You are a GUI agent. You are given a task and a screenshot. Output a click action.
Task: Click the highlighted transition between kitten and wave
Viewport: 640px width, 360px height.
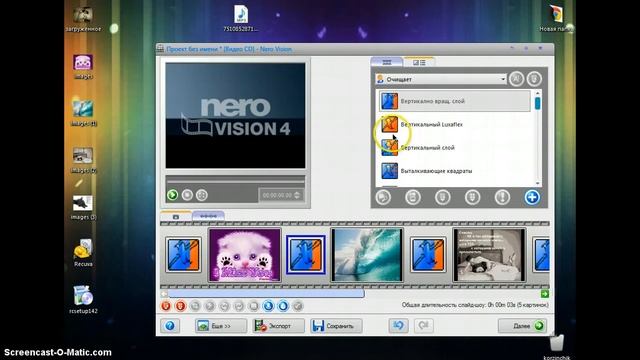click(306, 255)
